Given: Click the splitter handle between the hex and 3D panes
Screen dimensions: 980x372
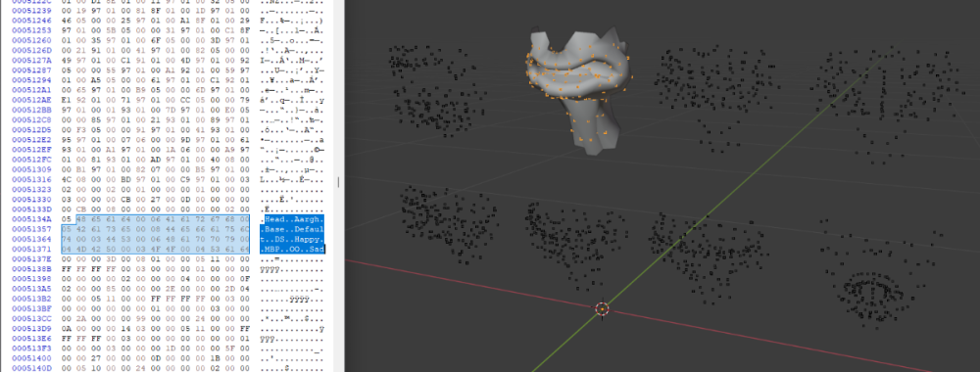Looking at the screenshot, I should pos(339,182).
